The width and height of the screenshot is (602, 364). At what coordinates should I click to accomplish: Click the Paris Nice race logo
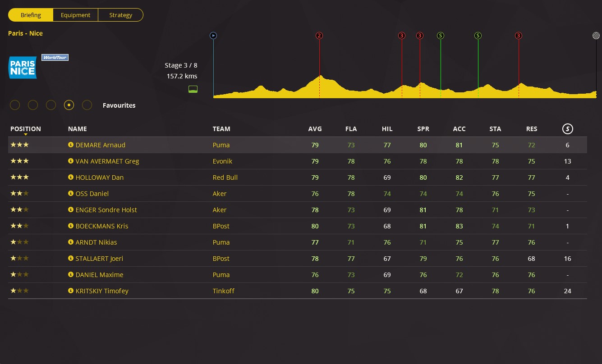23,68
